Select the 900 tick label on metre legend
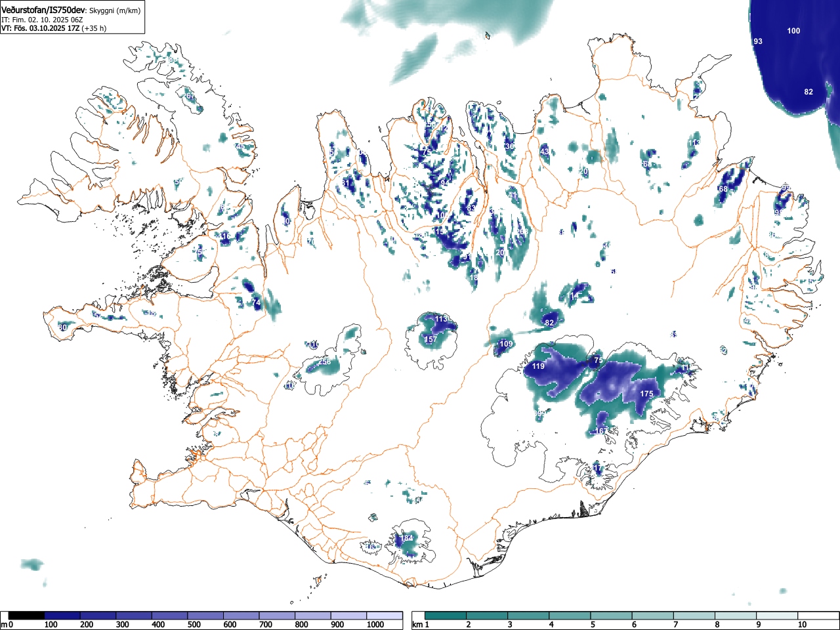The image size is (840, 630). 337,625
